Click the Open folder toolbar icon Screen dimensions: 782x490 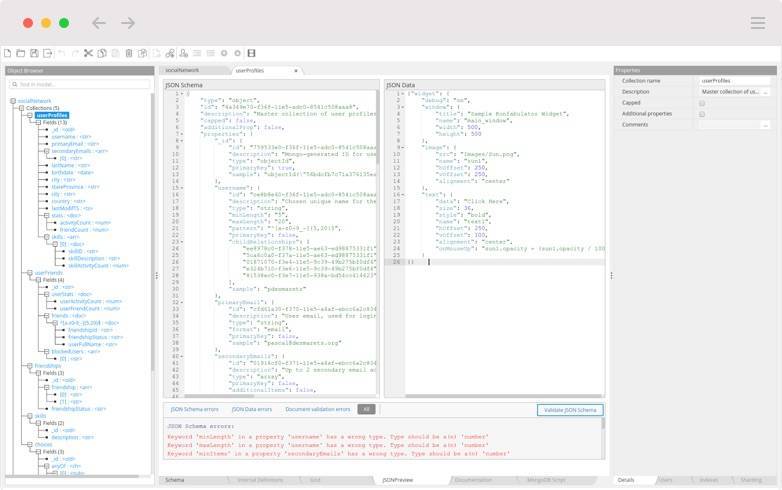[x=20, y=53]
